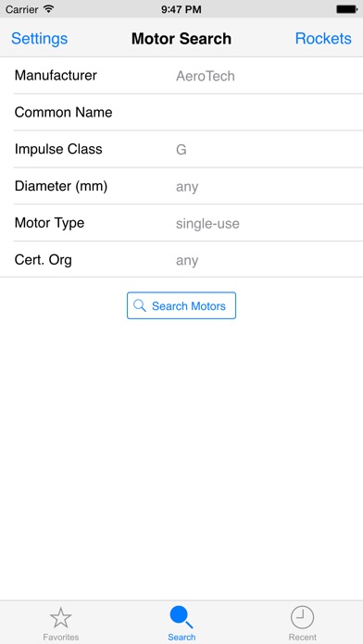363x644 pixels.
Task: Go to Rockets from navigation bar
Action: (323, 39)
